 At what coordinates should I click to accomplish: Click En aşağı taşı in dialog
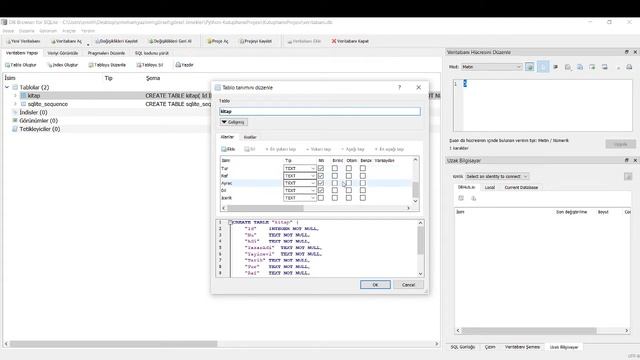pyautogui.click(x=389, y=149)
